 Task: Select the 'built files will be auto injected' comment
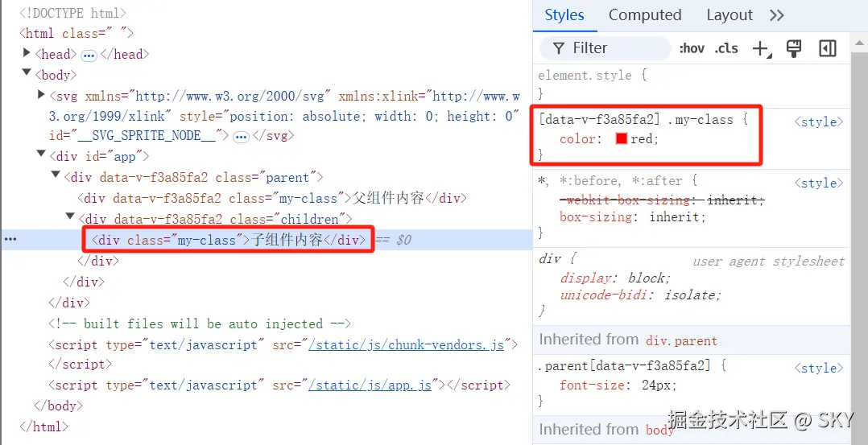200,323
